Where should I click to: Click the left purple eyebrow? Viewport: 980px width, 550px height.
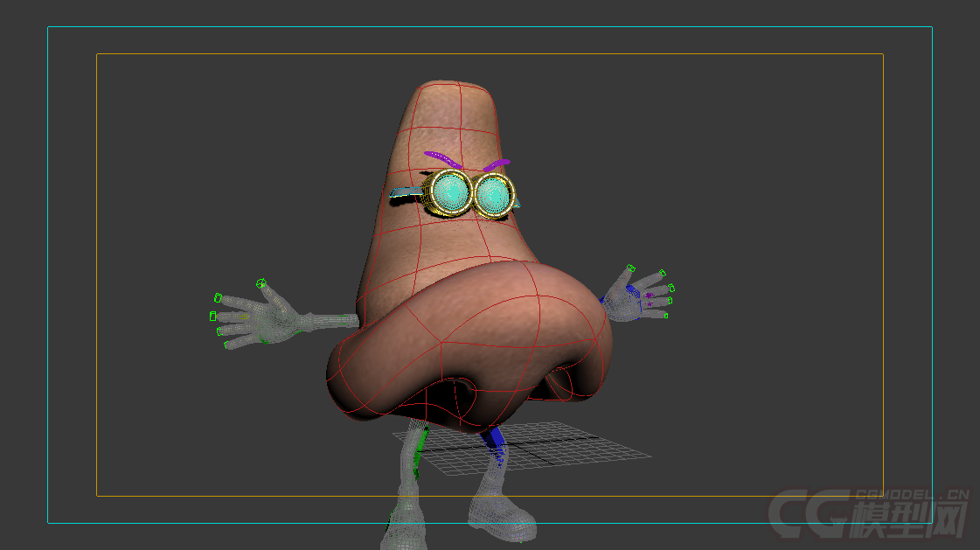(444, 158)
